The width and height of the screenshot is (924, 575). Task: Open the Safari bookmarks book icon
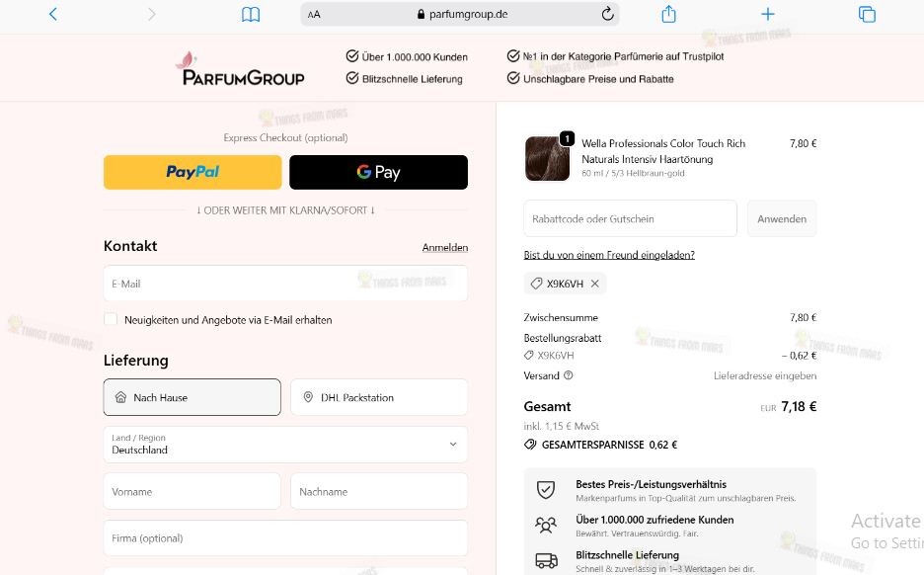click(251, 14)
